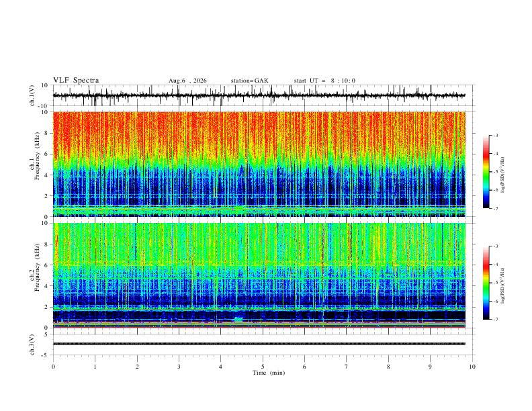Click the ch.2 colorbar log(PSD) label

pos(503,285)
